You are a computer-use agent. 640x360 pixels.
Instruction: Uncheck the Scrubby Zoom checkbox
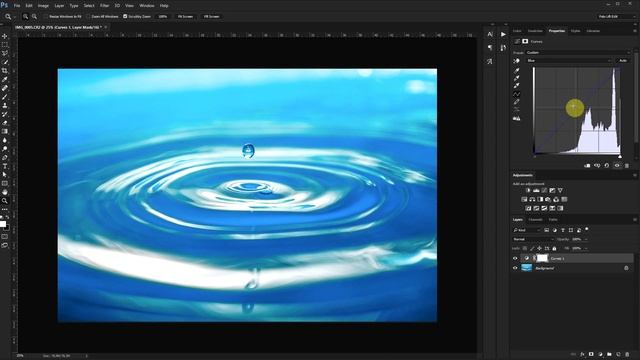coord(125,17)
